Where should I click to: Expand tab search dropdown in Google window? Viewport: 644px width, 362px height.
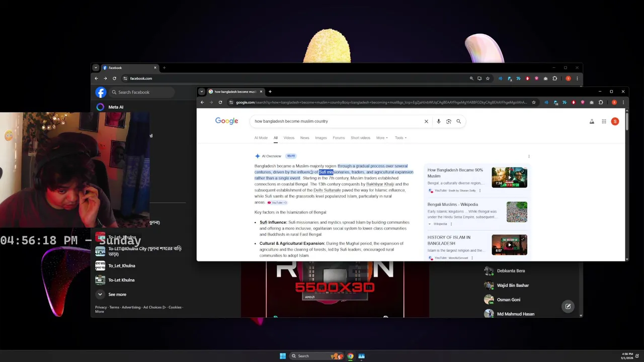pyautogui.click(x=201, y=92)
